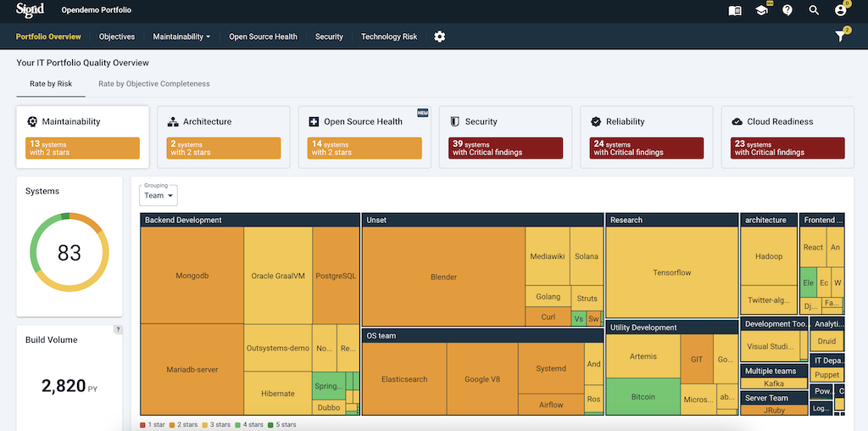Viewport: 868px width, 431px height.
Task: Select the Mariadb-server treemap tile
Action: pyautogui.click(x=192, y=370)
